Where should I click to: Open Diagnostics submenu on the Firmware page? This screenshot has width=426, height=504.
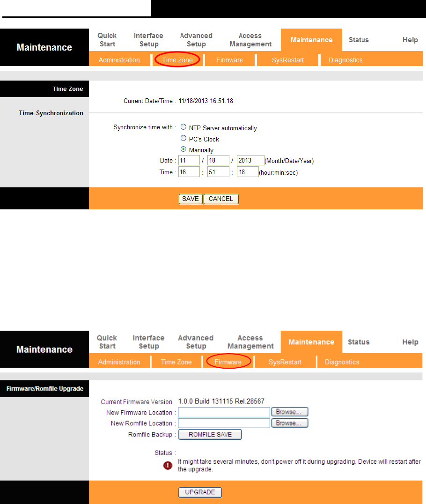coord(342,362)
